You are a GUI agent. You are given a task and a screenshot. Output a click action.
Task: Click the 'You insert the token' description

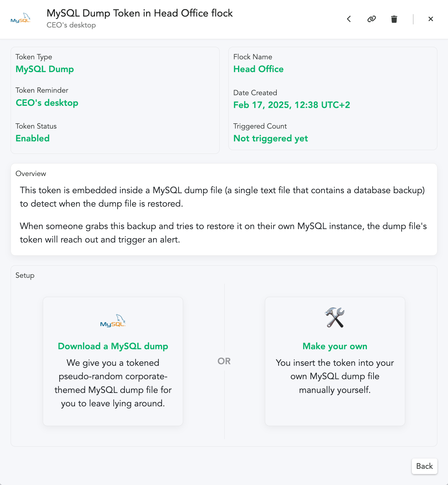point(335,376)
